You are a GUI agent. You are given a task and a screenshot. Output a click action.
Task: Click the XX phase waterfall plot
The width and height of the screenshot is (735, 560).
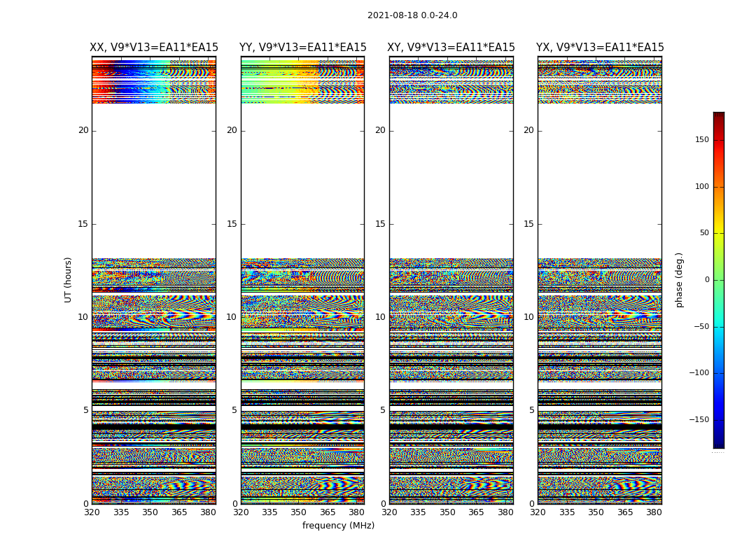(x=154, y=280)
